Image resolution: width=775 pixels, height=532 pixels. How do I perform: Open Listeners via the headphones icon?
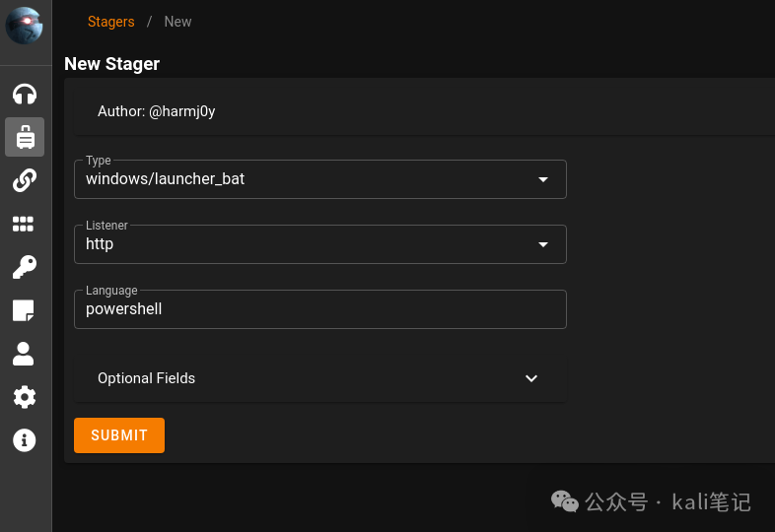coord(25,94)
